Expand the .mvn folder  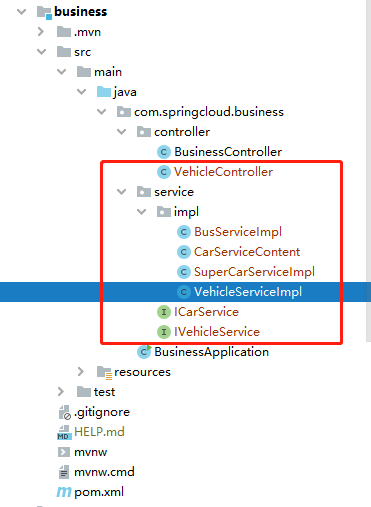41,32
